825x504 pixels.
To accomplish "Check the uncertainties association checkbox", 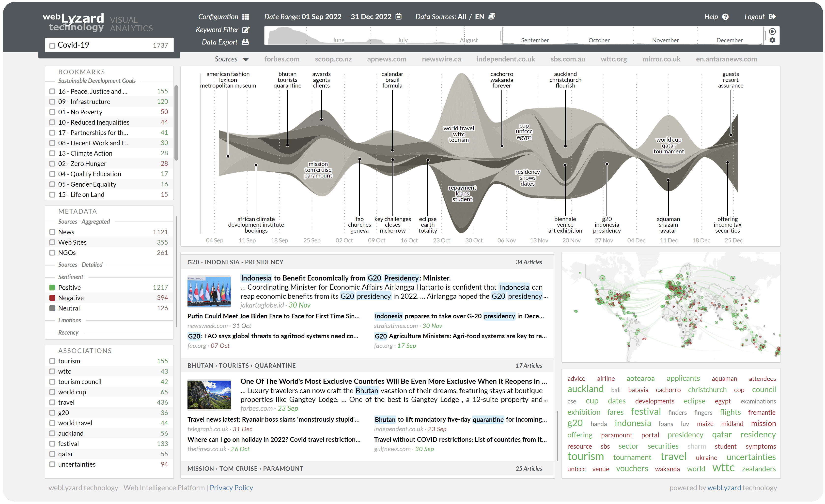I will 52,464.
